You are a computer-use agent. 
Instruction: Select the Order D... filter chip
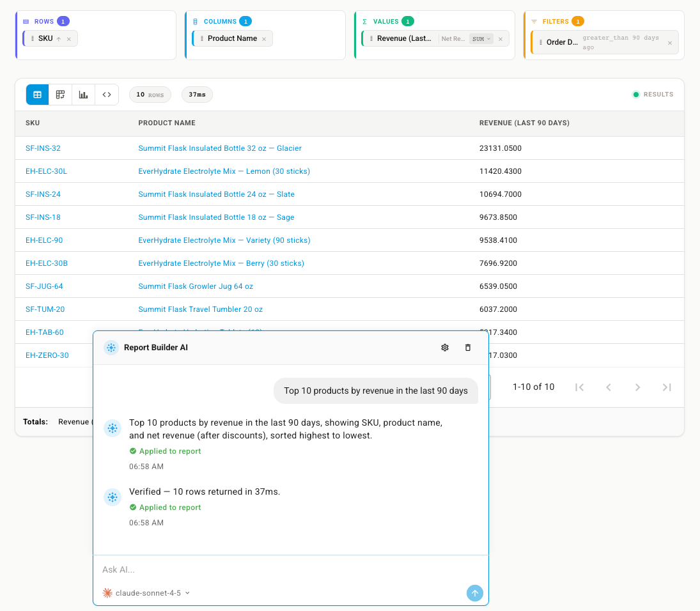605,42
